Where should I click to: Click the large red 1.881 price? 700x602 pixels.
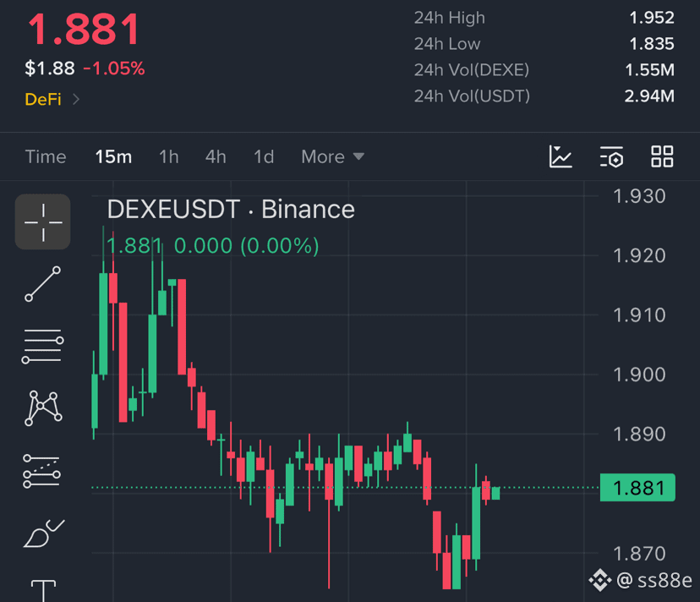84,30
